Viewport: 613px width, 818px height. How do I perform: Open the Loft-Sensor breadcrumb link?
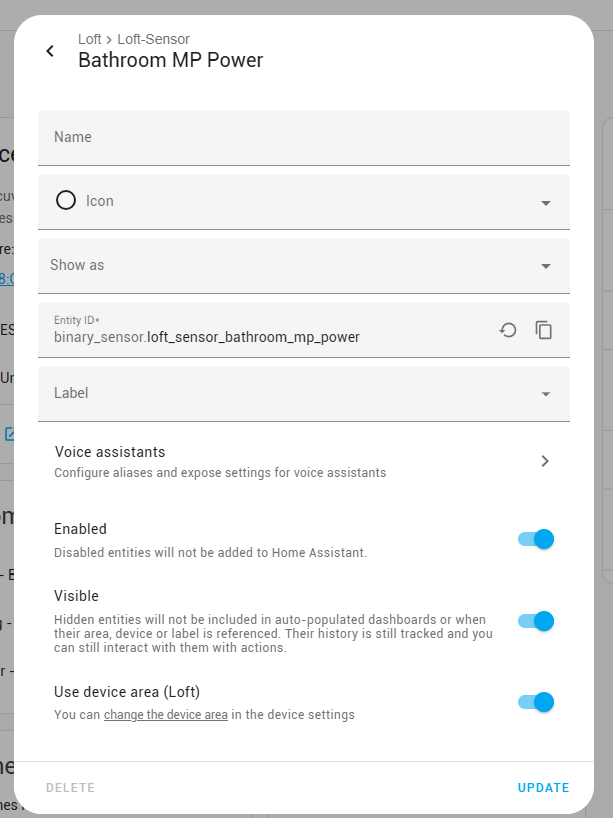pos(153,39)
